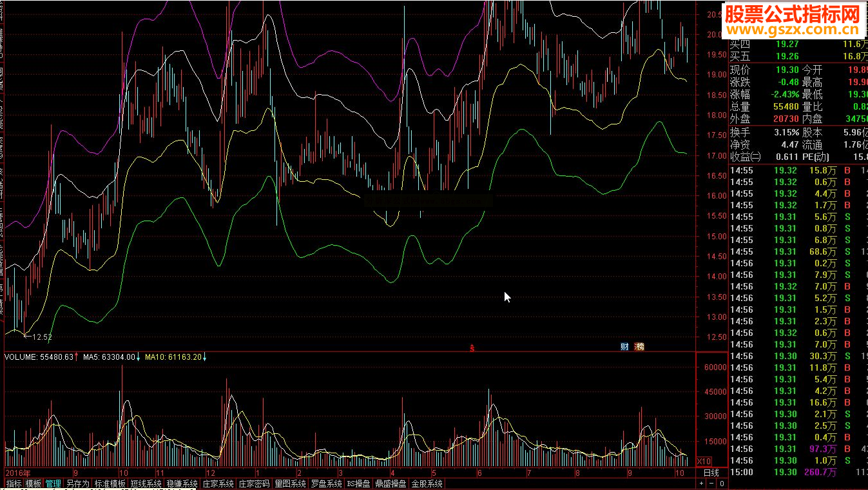
Task: Click the 16.6万 trade volume
Action: 824,402
